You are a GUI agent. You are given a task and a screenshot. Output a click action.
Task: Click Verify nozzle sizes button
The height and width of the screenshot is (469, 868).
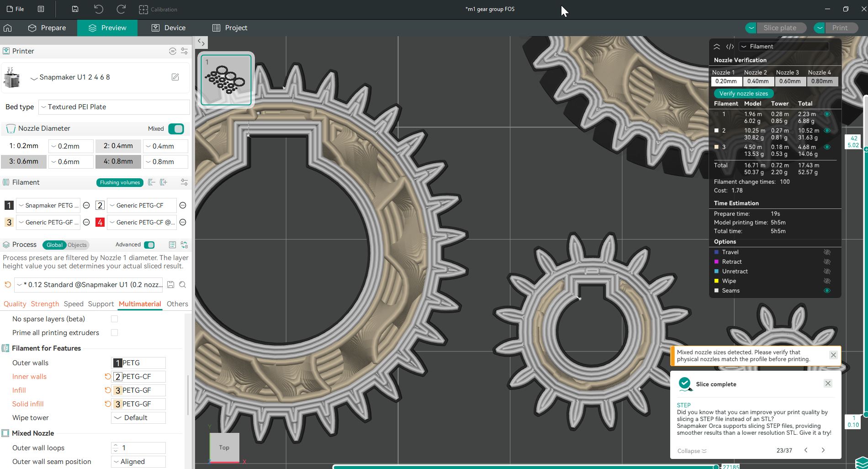click(x=744, y=94)
